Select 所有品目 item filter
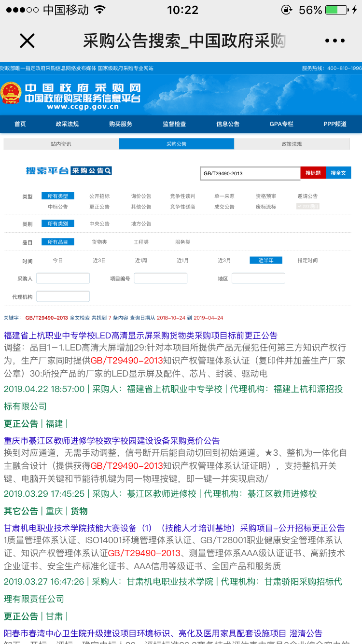The image size is (362, 644). (58, 242)
